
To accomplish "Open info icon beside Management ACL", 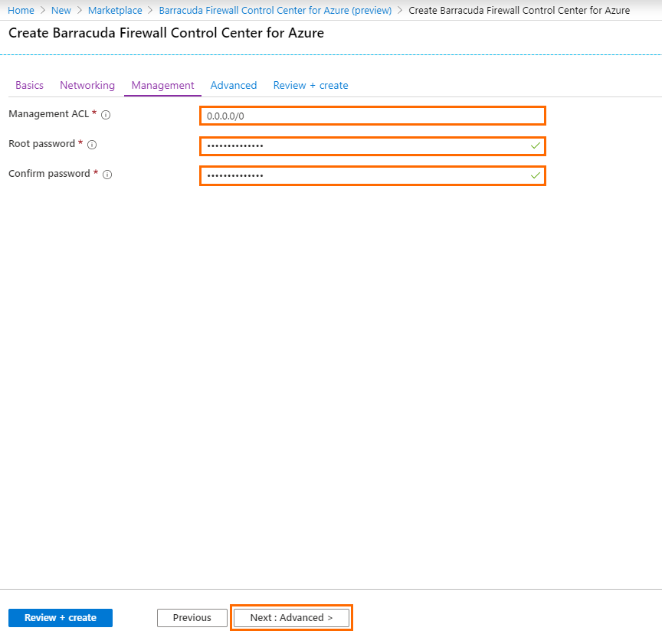I will [x=106, y=115].
